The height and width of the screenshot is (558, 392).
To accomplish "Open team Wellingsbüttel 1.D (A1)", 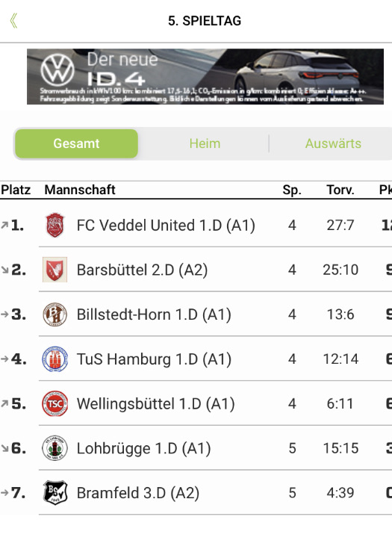I will pos(155,404).
